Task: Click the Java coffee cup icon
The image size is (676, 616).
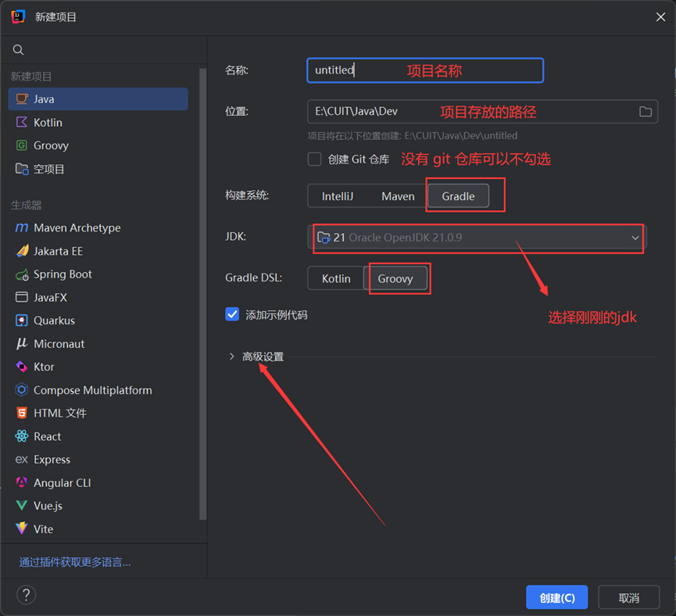Action: 22,98
